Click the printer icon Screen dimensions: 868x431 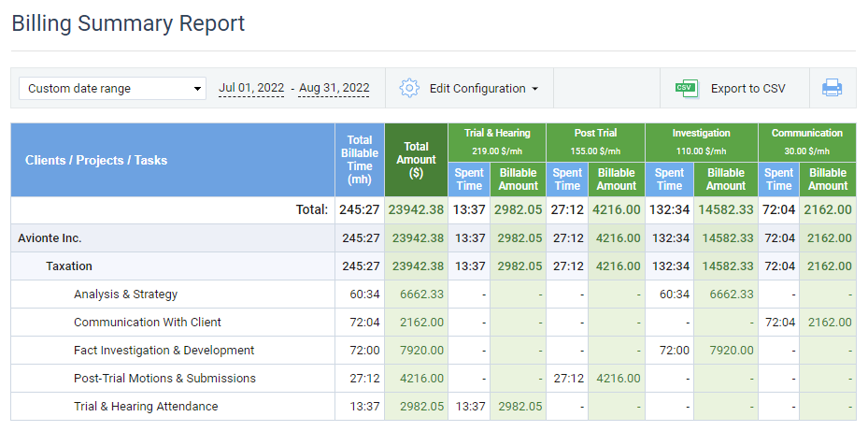tap(832, 88)
